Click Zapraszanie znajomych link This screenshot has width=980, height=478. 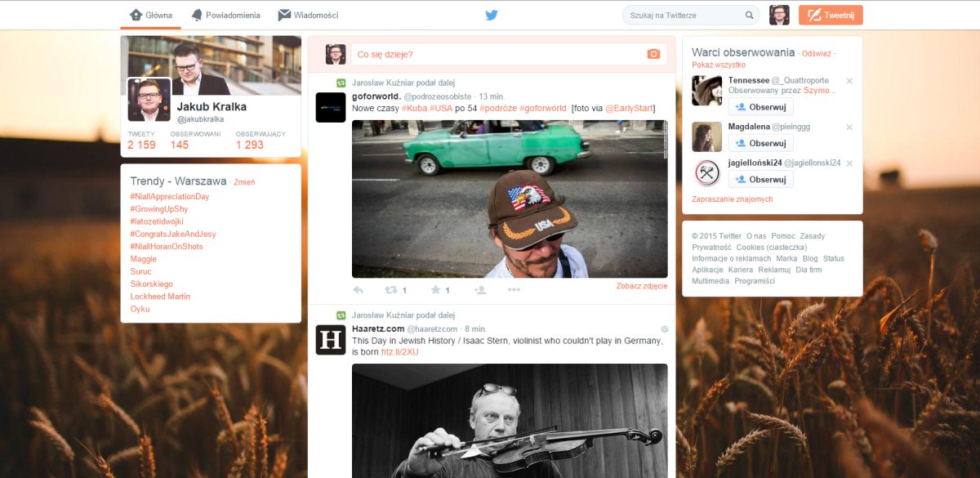[733, 199]
